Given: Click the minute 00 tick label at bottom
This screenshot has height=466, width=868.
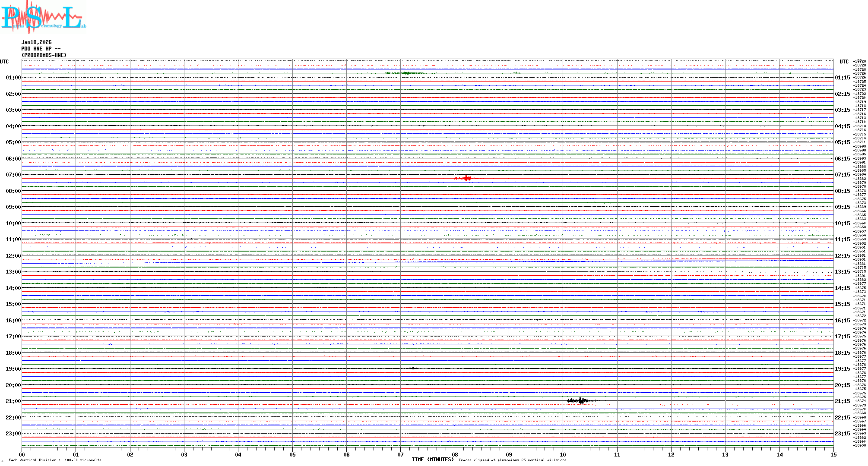Looking at the screenshot, I should pyautogui.click(x=22, y=454).
